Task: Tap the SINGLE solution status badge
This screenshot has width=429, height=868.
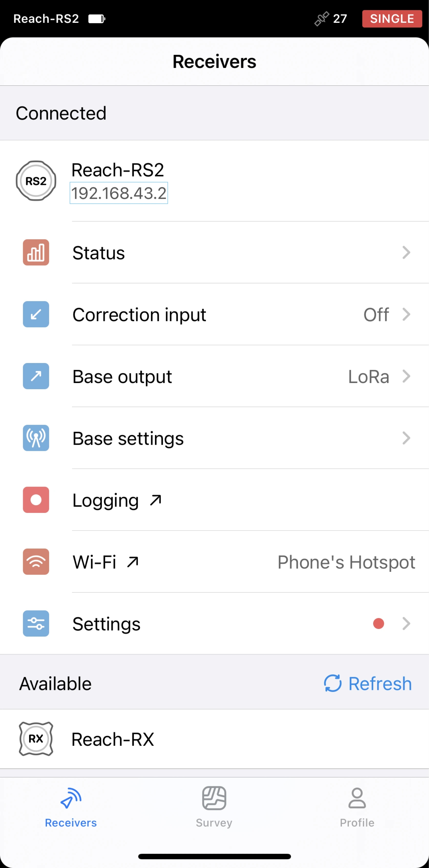Action: [x=392, y=18]
